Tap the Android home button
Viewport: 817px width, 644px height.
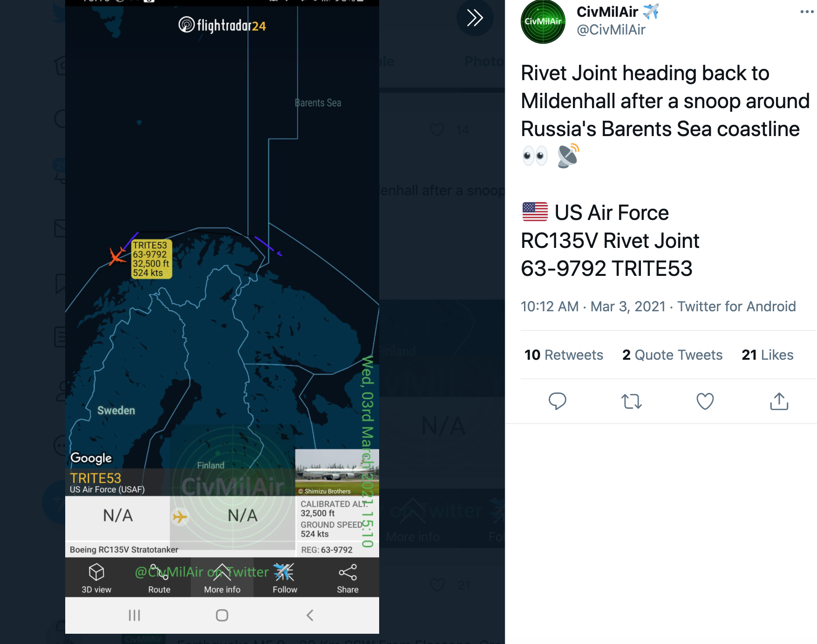pyautogui.click(x=222, y=616)
